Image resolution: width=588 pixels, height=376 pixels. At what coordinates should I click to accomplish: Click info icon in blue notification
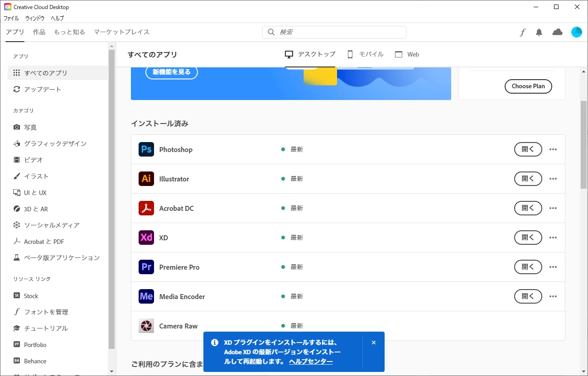click(215, 343)
